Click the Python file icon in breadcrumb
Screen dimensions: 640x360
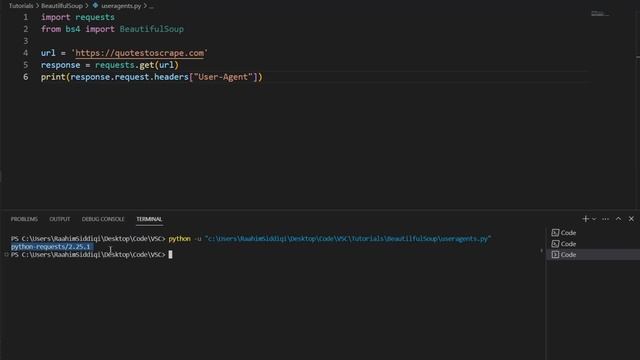click(96, 6)
